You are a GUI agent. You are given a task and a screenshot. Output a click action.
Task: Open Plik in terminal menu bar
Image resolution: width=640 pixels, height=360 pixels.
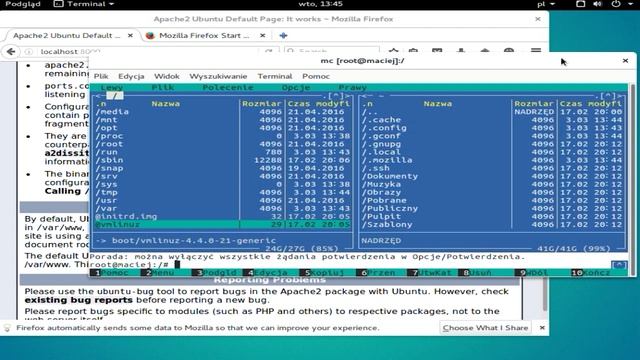101,76
